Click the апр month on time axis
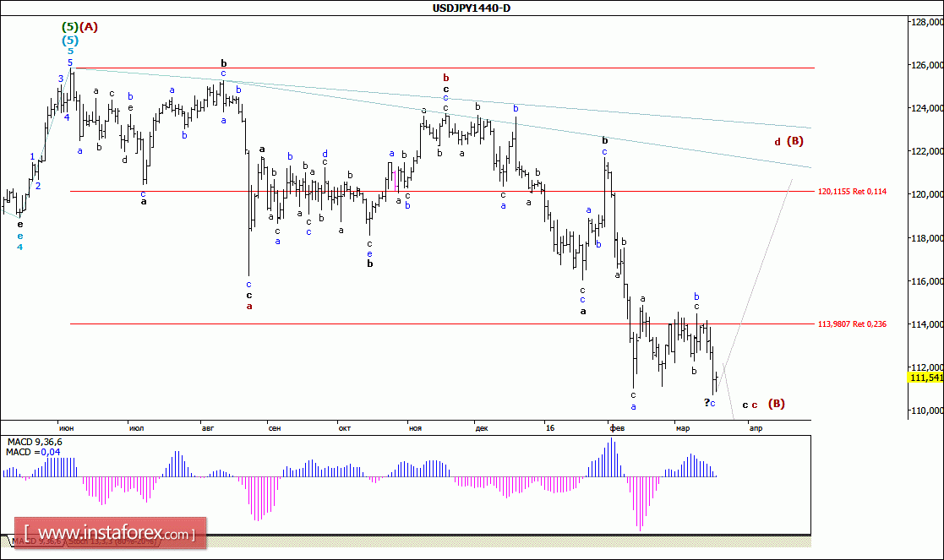 (756, 428)
